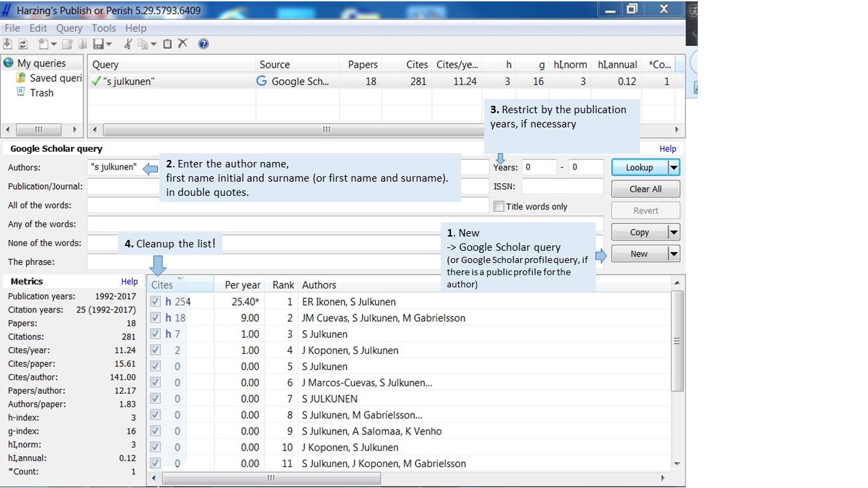Click the hI,norm column header
The width and height of the screenshot is (868, 488).
[570, 64]
